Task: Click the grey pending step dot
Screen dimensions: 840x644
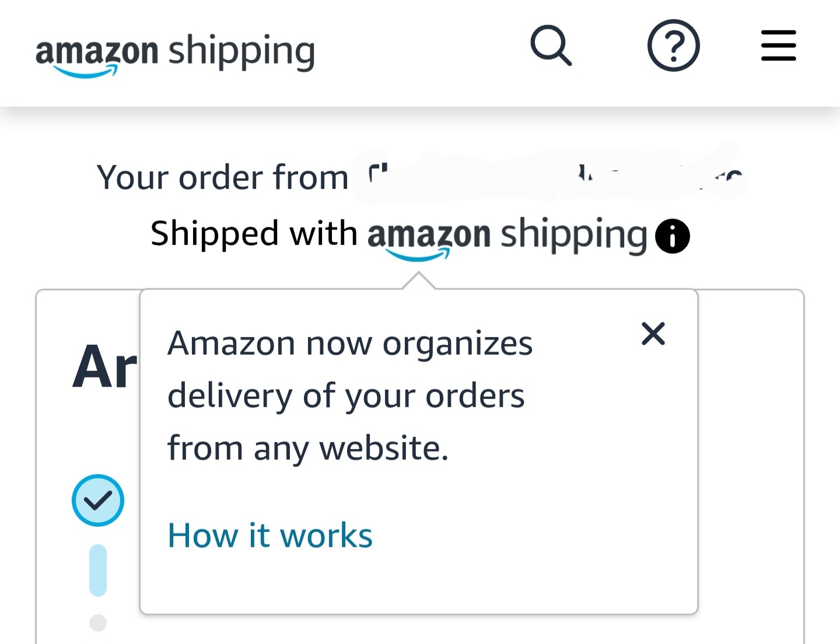Action: 97,622
